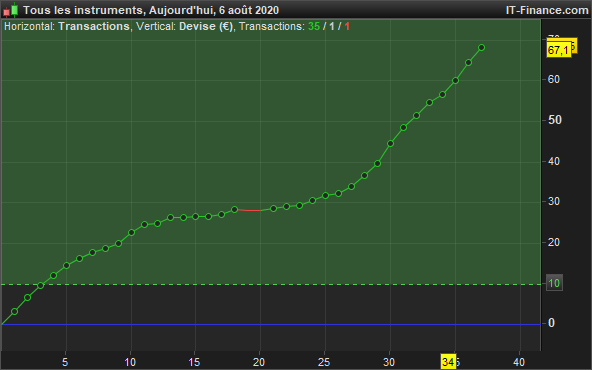This screenshot has width=592, height=370.
Task: Click the 50 label on vertical axis
Action: point(554,120)
